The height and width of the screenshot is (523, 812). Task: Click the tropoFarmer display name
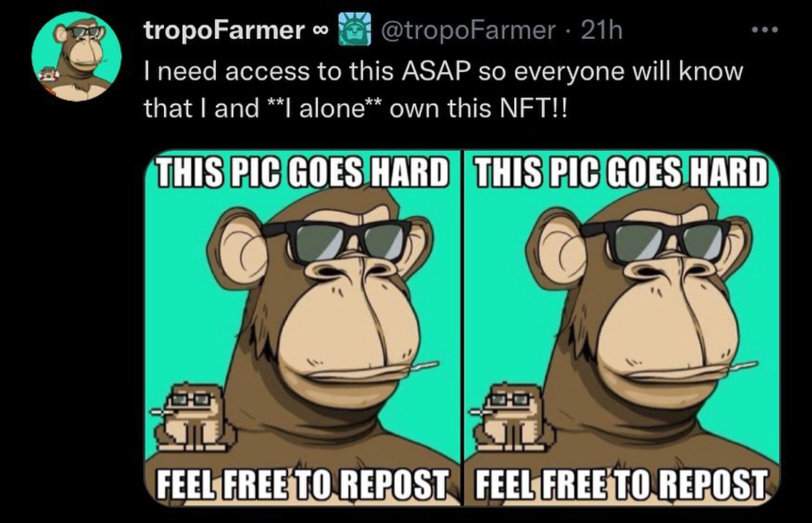point(224,30)
